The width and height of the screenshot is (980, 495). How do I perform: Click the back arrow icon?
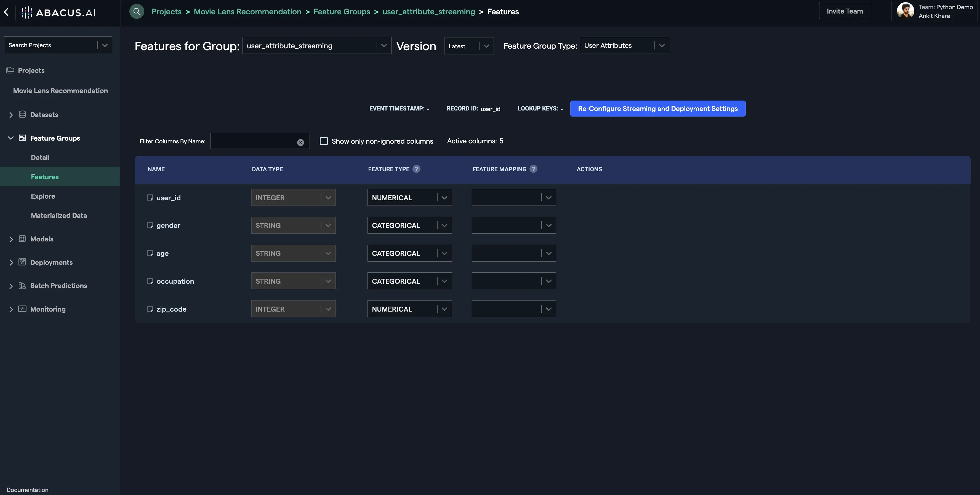(x=6, y=12)
